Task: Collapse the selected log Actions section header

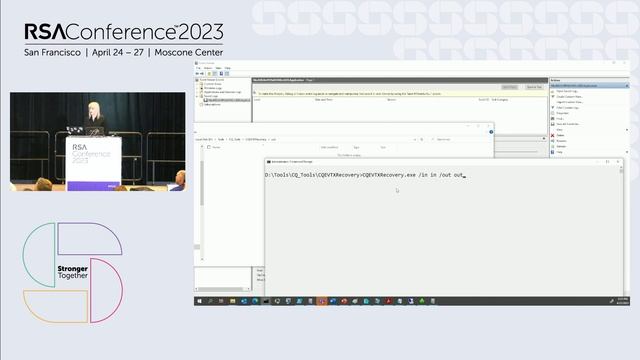Action: [627, 86]
